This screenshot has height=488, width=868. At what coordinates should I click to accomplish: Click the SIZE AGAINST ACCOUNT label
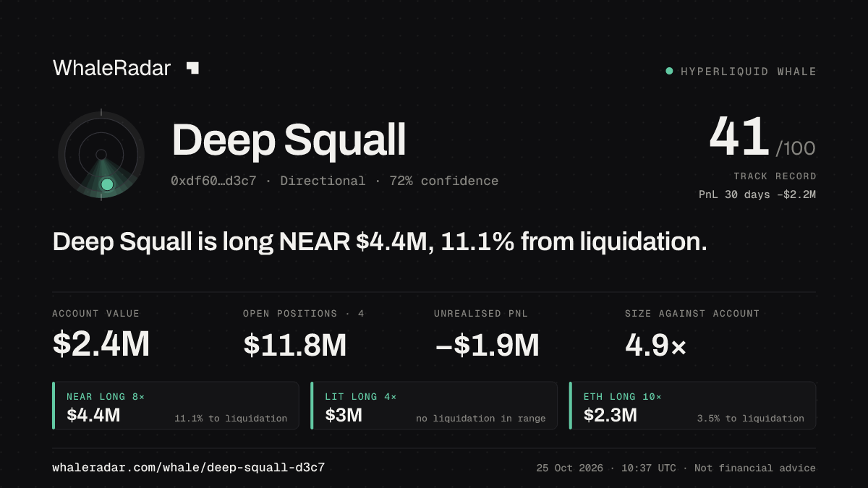click(x=692, y=314)
